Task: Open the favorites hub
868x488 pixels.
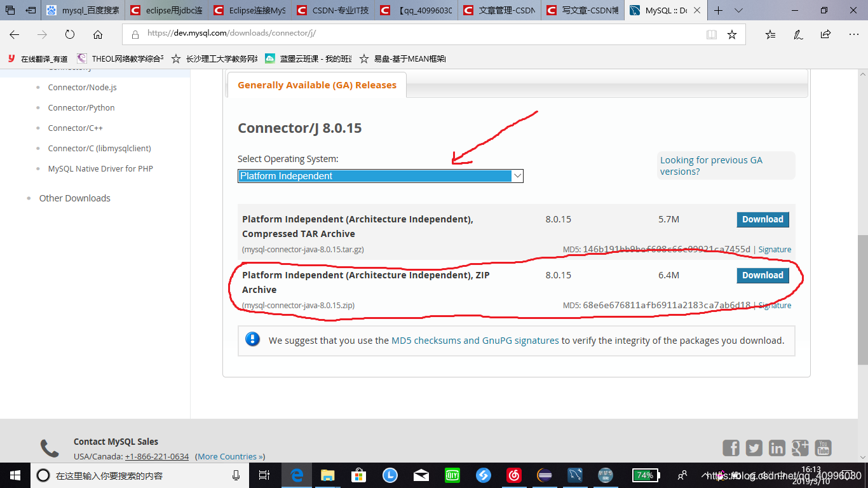Action: pos(770,34)
